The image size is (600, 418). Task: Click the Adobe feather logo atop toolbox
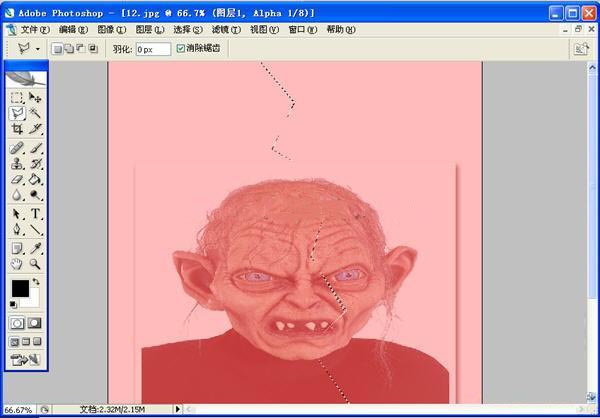pyautogui.click(x=26, y=79)
